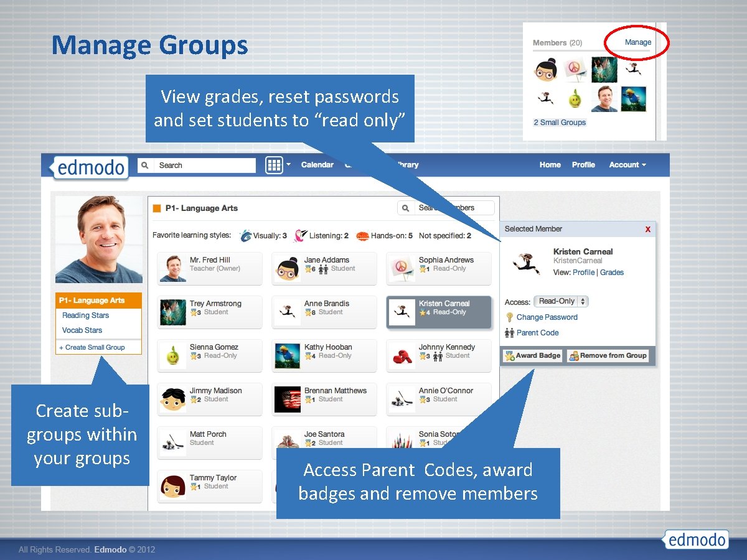The width and height of the screenshot is (747, 560).
Task: Open the Calendar menu item
Action: tap(317, 165)
